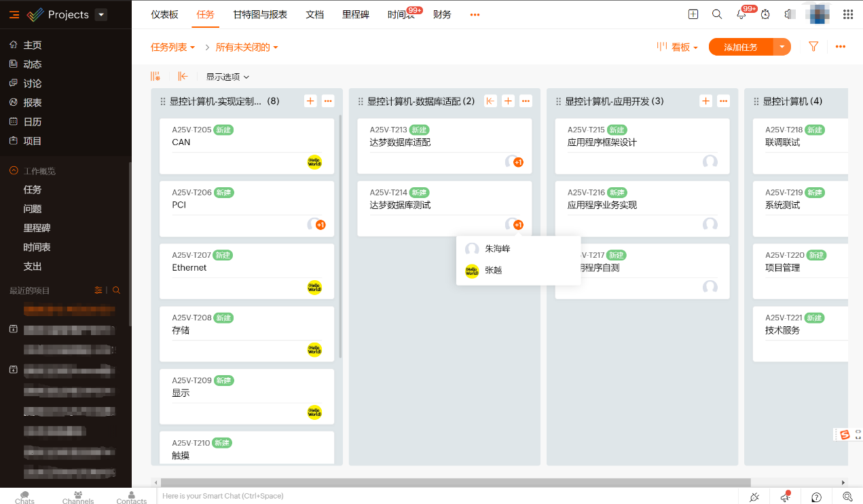Open 讨论 in the sidebar
The height and width of the screenshot is (504, 863).
pos(33,83)
